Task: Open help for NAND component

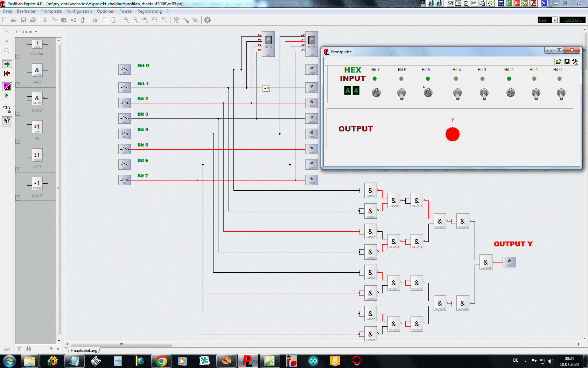Action: (18, 113)
